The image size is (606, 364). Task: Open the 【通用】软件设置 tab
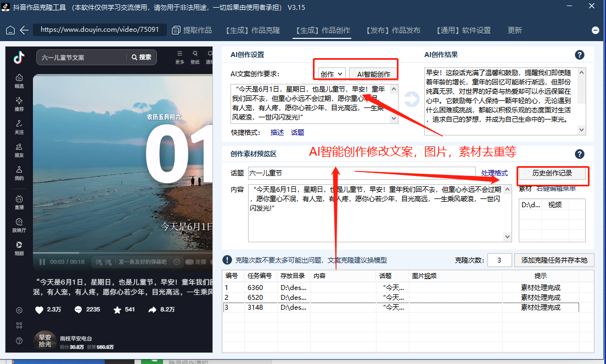(x=465, y=31)
